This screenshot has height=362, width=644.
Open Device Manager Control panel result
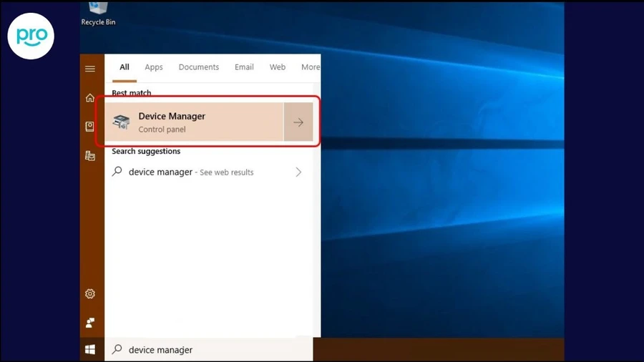pos(194,122)
